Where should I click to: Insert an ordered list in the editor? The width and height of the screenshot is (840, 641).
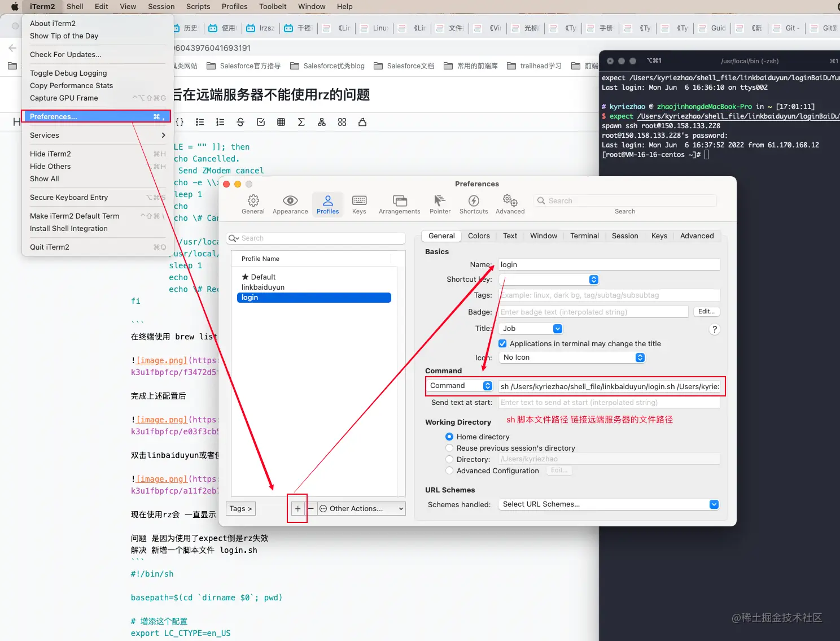coord(220,122)
